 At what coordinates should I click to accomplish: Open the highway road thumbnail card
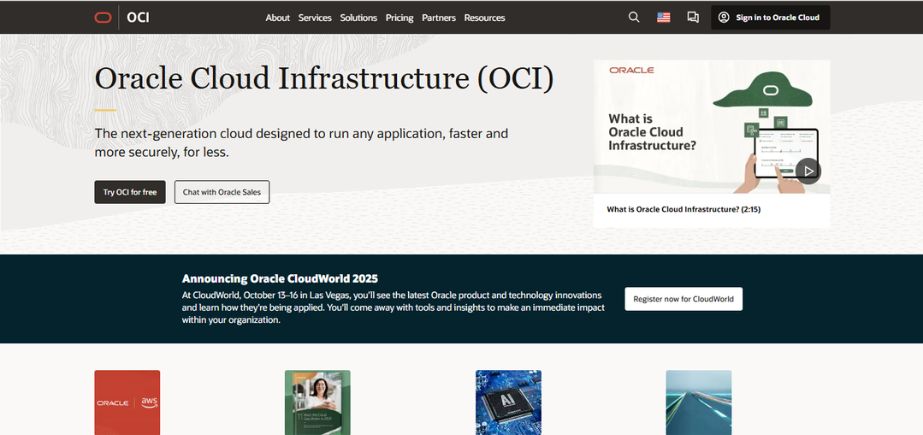[x=698, y=402]
